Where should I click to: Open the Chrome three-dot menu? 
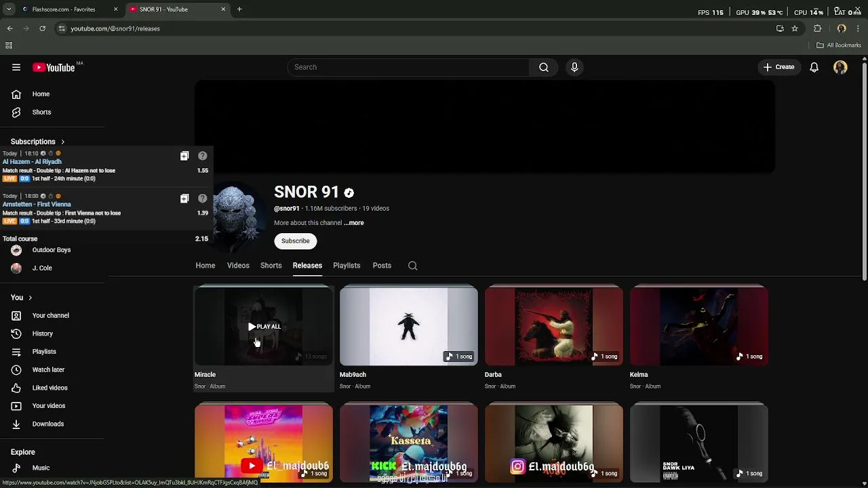tap(858, 28)
